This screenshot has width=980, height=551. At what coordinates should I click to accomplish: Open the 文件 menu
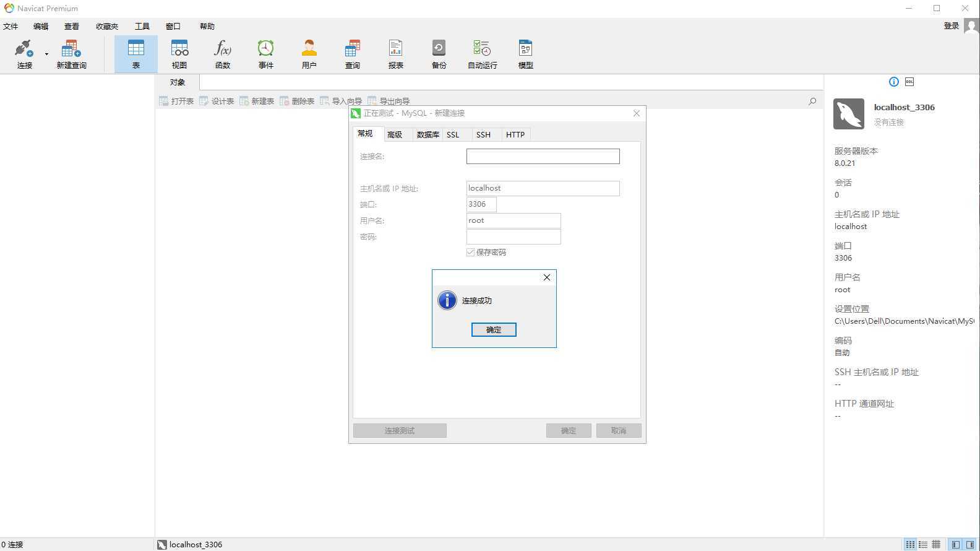(11, 26)
